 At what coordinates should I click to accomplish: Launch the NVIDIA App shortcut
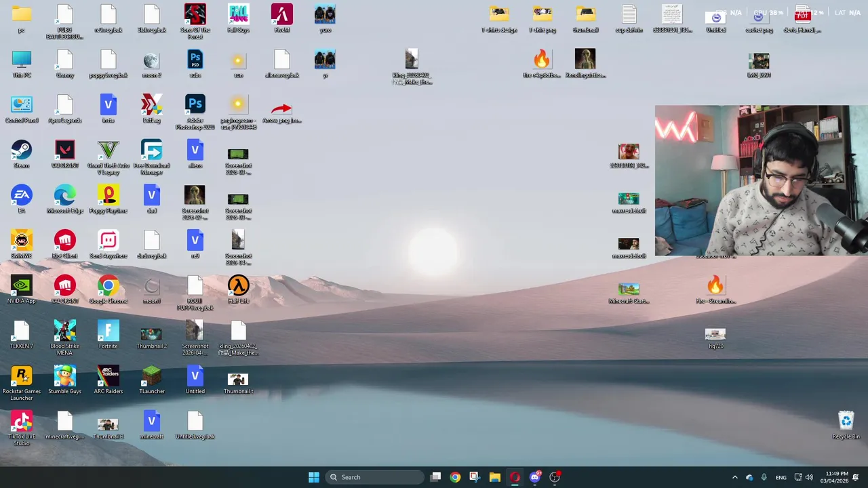(22, 290)
